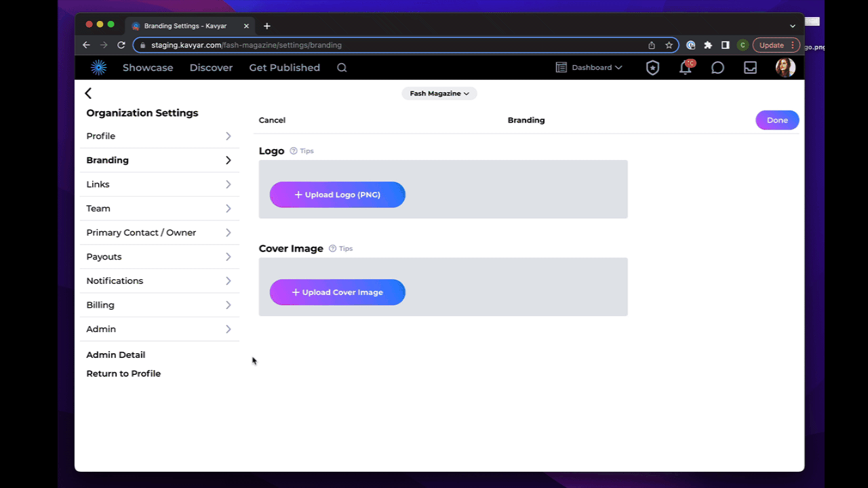Expand the Billing settings chevron
Image resolution: width=868 pixels, height=488 pixels.
click(x=229, y=305)
